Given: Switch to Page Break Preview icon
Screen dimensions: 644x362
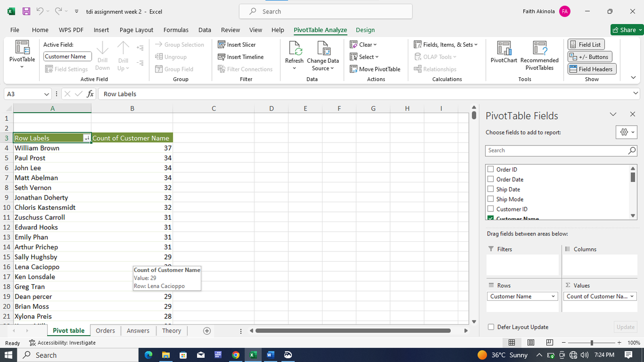Looking at the screenshot, I should (x=549, y=342).
